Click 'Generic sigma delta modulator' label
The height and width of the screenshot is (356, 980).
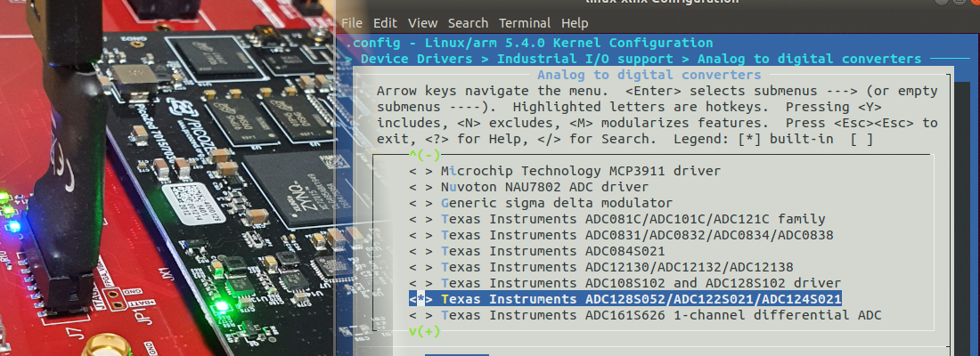557,203
